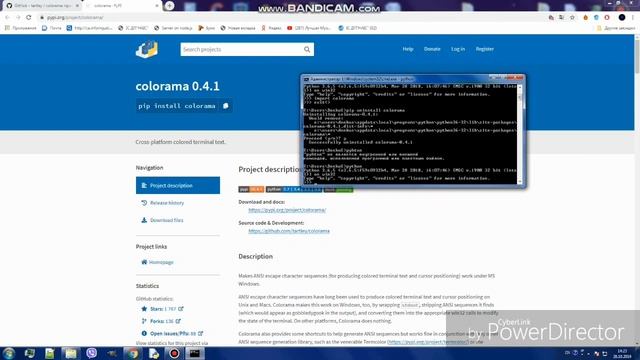Click the pypi version badge
The width and height of the screenshot is (640, 360).
251,189
